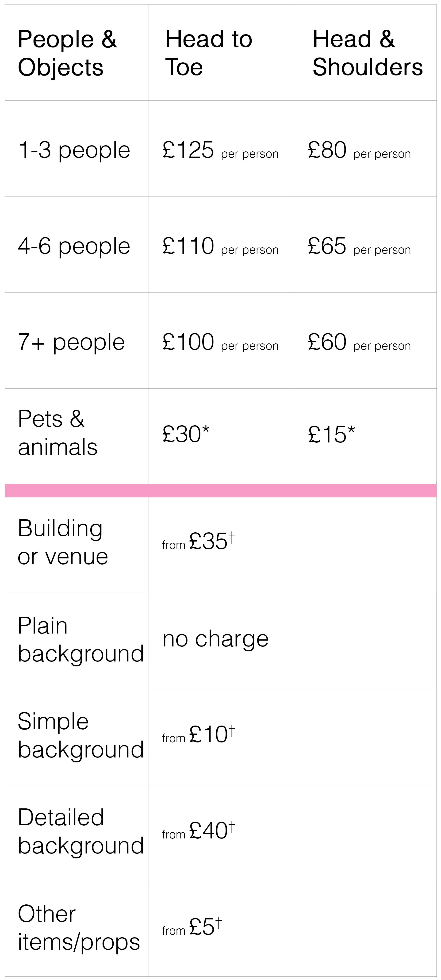Image resolution: width=441 pixels, height=980 pixels.
Task: Click the 7+ people row label
Action: pos(71,342)
